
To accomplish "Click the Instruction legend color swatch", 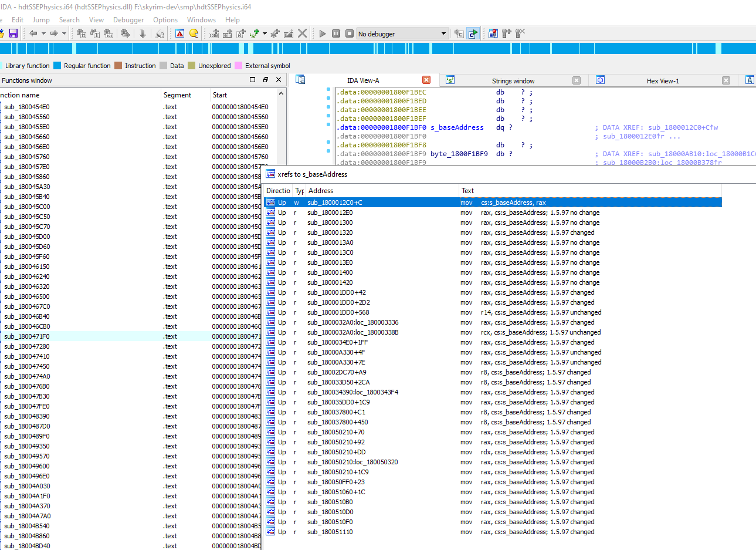I will pos(118,66).
